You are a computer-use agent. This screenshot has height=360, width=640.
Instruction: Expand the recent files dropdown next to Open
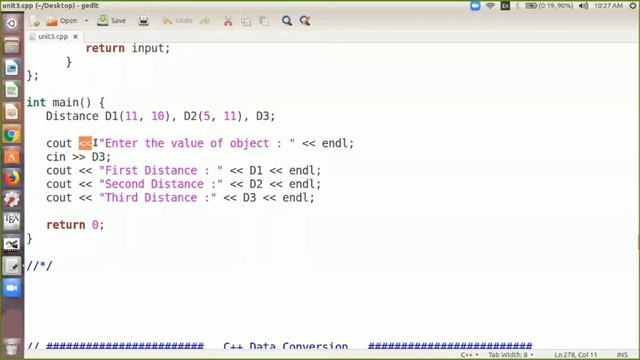click(x=86, y=21)
